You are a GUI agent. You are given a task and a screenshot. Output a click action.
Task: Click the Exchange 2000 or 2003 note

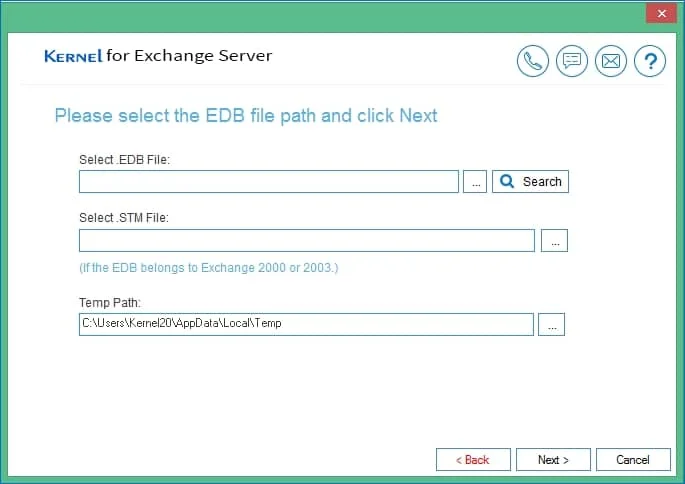(209, 267)
